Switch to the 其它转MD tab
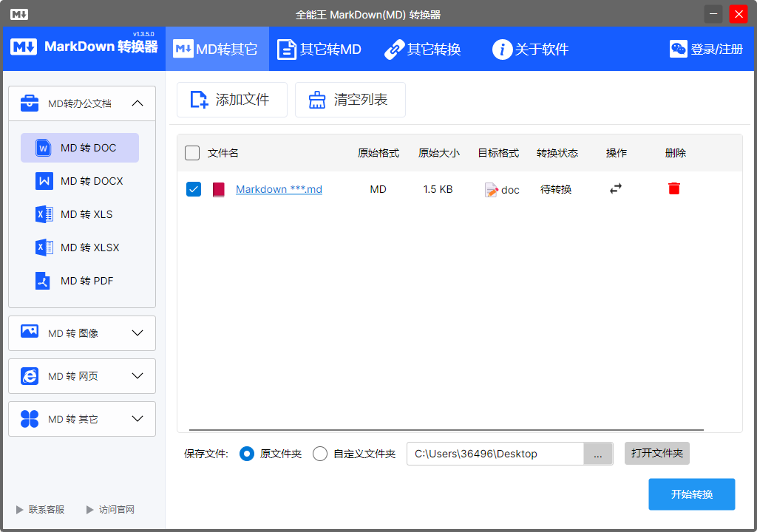Screen dimensions: 757x532 [x=319, y=49]
